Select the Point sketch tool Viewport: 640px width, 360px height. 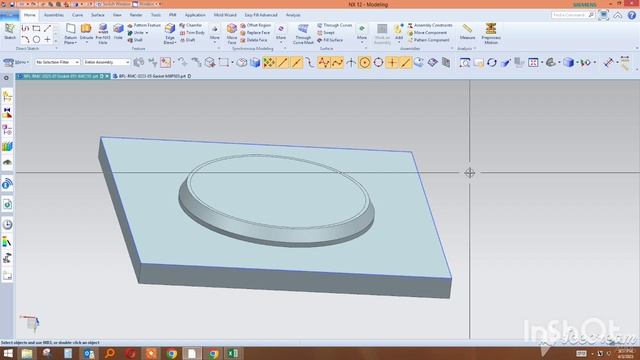[x=47, y=40]
